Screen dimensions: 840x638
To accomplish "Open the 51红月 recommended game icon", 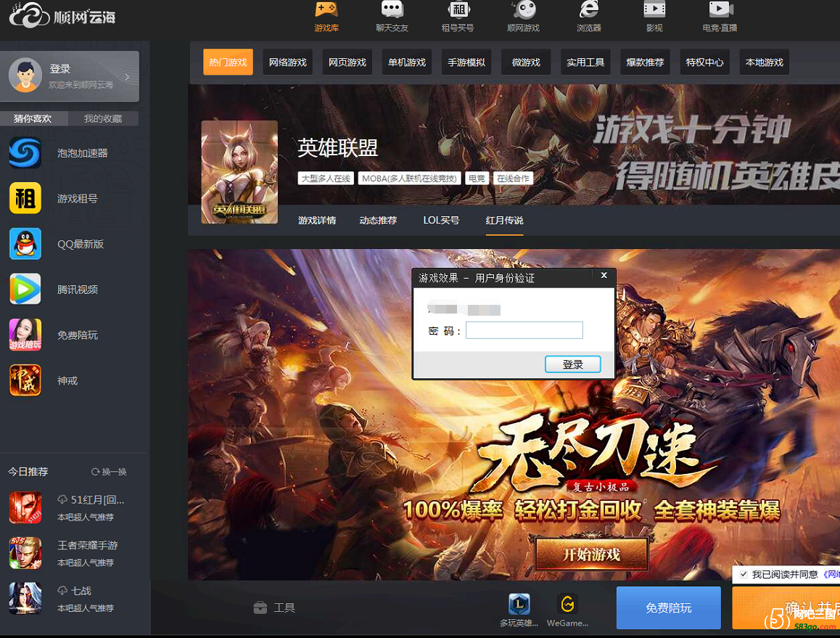I will coord(25,508).
